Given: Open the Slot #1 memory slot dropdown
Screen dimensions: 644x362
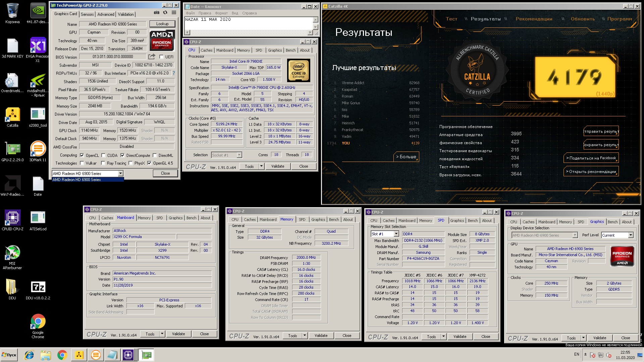Looking at the screenshot, I should [x=396, y=234].
